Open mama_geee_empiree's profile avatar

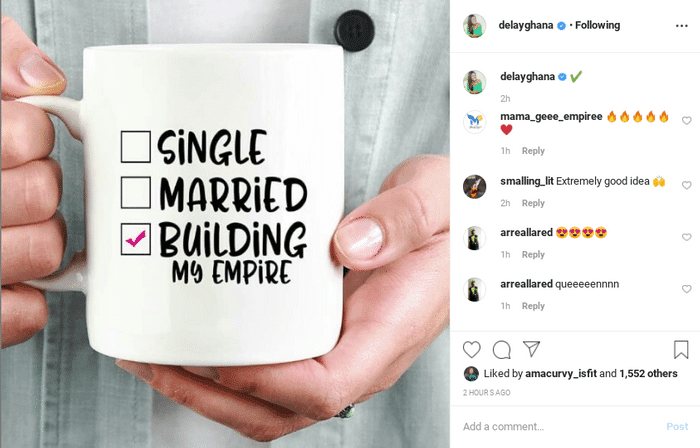pyautogui.click(x=475, y=122)
